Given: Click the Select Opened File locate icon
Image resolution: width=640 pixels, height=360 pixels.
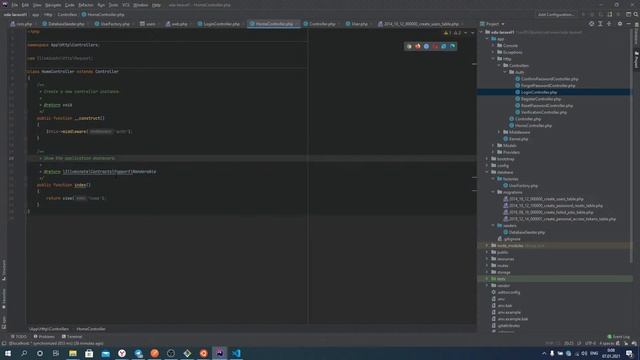Looking at the screenshot, I should tap(591, 24).
